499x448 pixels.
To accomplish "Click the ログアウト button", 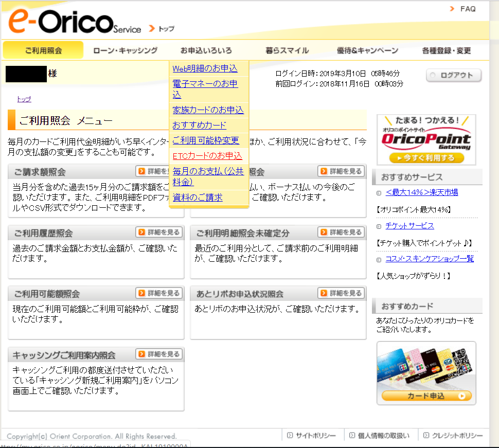I will (454, 75).
